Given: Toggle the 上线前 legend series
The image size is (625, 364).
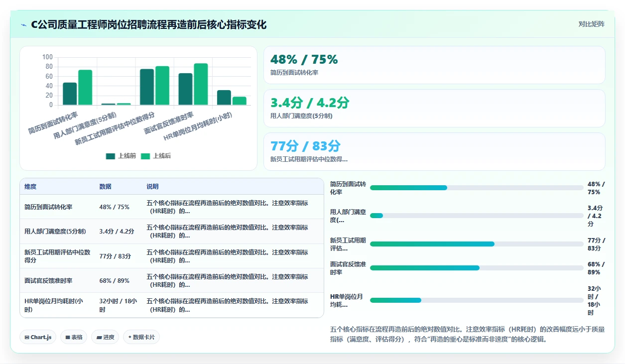Looking at the screenshot, I should tap(121, 156).
